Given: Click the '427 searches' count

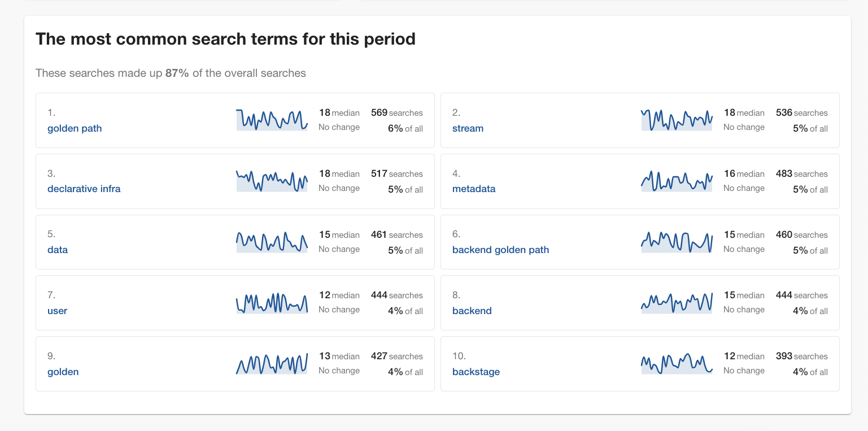Looking at the screenshot, I should point(396,356).
